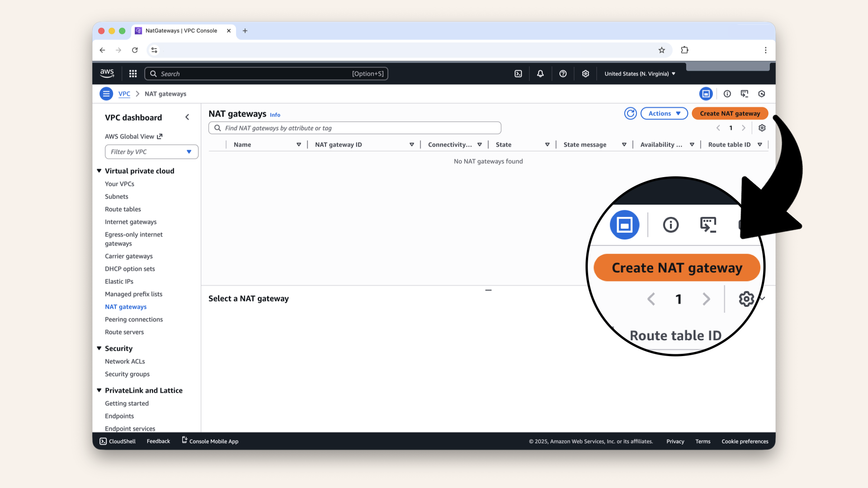The width and height of the screenshot is (868, 488).
Task: Collapse the VPC dashboard sidebar
Action: click(187, 117)
